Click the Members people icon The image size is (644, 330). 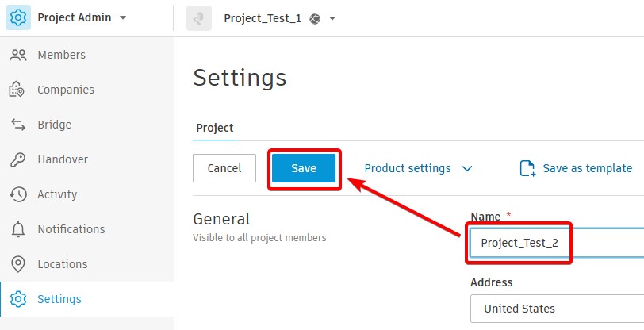tap(18, 55)
